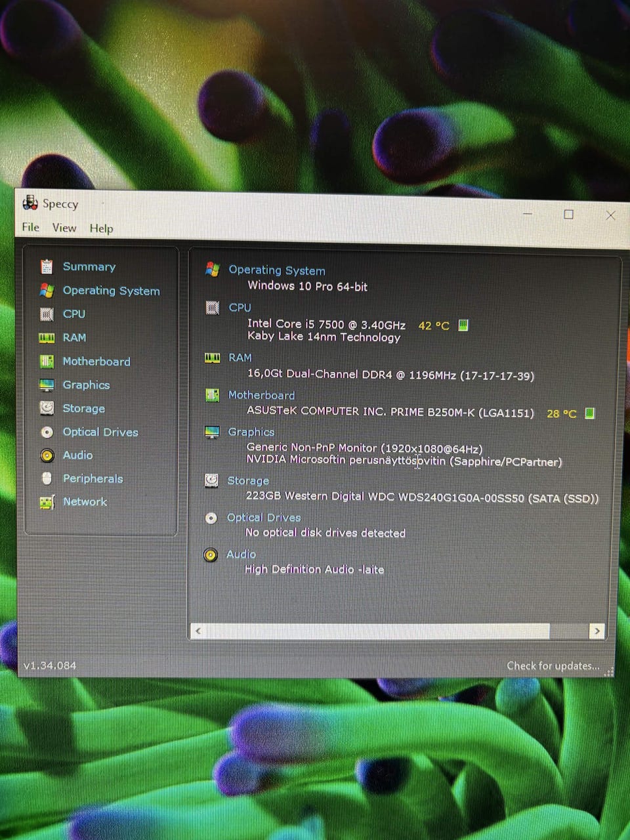Click the Operating System heading in summary
This screenshot has height=840, width=630.
[277, 270]
